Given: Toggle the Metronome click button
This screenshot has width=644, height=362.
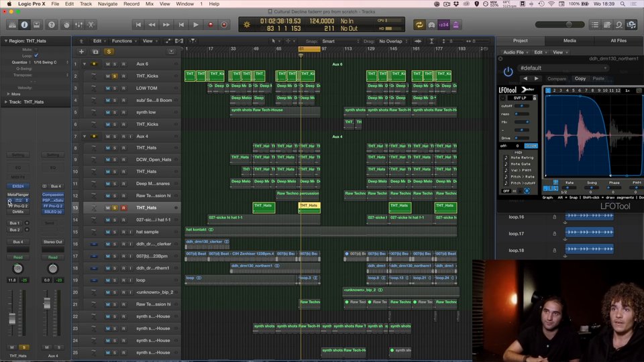Looking at the screenshot, I should pos(456,25).
